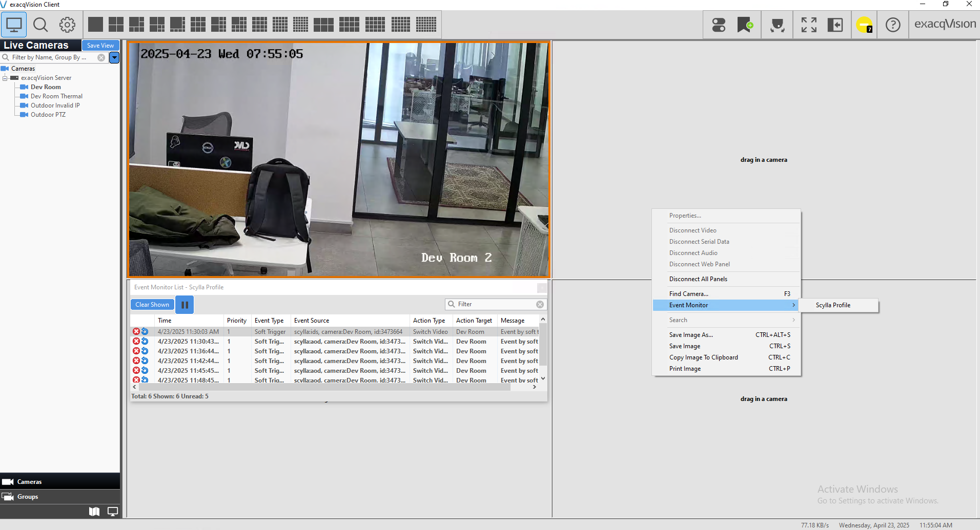Image resolution: width=980 pixels, height=530 pixels.
Task: Open the Search page magnifier icon
Action: tap(40, 25)
